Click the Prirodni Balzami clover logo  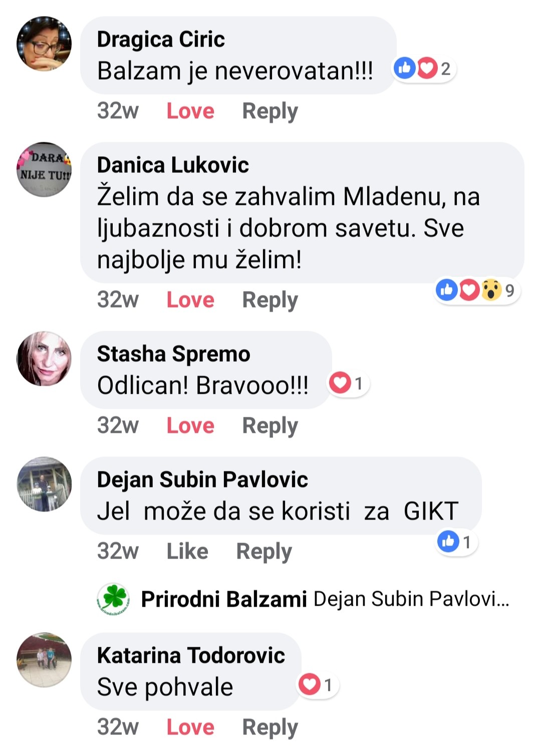coord(113,599)
